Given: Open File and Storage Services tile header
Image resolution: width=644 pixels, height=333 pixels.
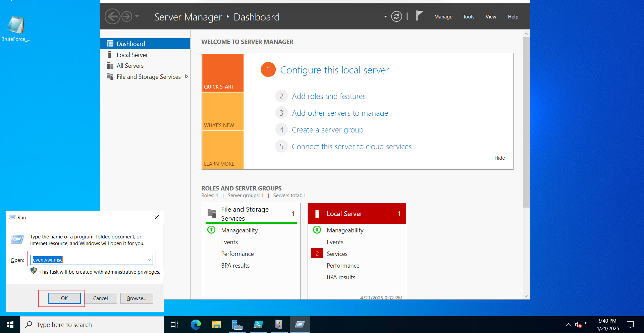Looking at the screenshot, I should coord(251,214).
